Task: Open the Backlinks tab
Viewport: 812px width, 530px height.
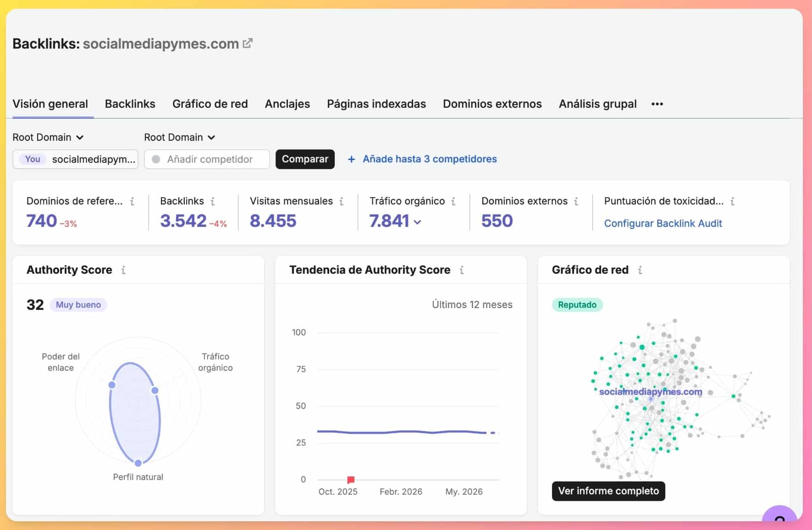Action: pyautogui.click(x=130, y=104)
